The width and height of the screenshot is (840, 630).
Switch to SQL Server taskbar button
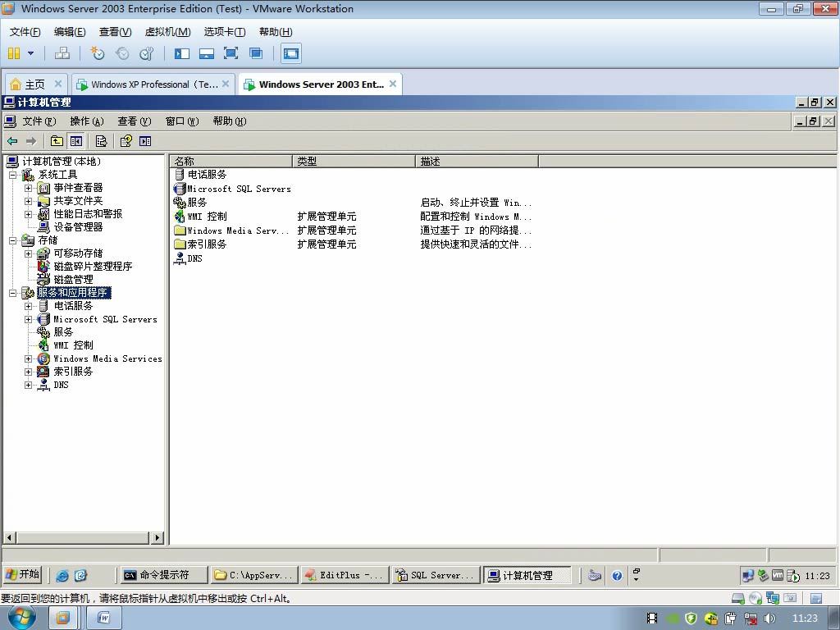[436, 575]
